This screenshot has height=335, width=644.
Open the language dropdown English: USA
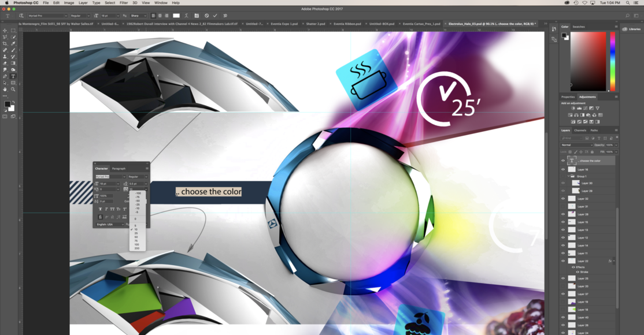point(110,225)
